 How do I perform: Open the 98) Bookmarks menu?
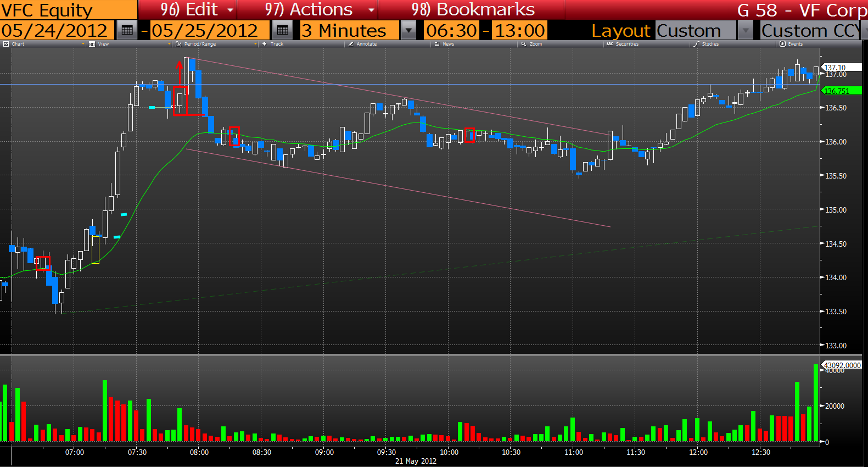point(473,9)
